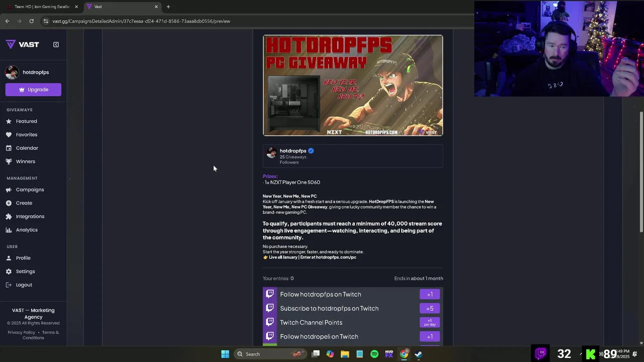Open Spotify from the taskbar

coord(374,354)
